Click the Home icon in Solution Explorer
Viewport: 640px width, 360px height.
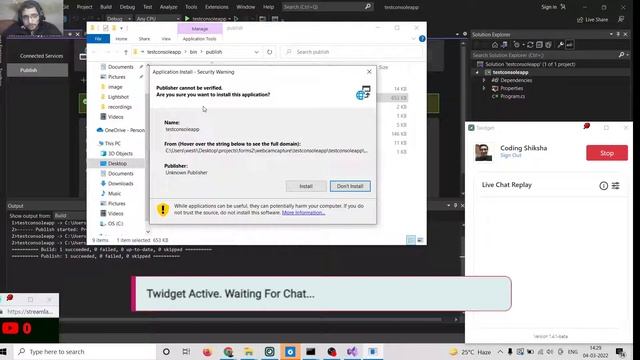(495, 45)
